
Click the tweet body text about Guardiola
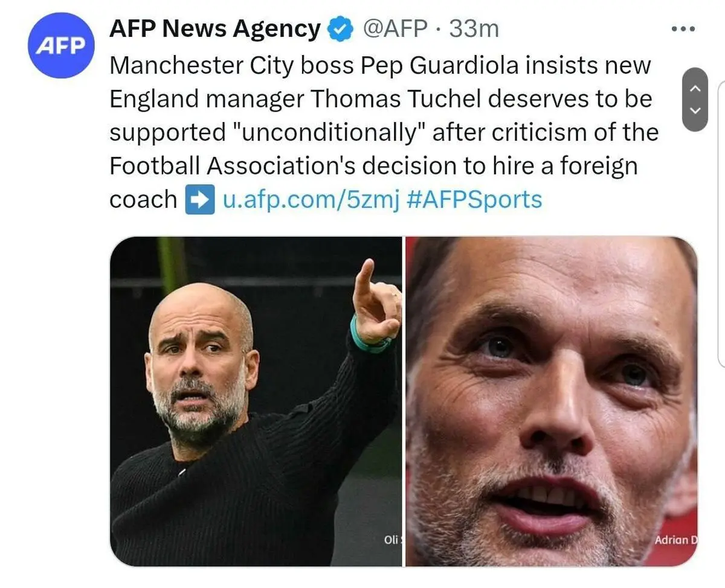point(384,133)
